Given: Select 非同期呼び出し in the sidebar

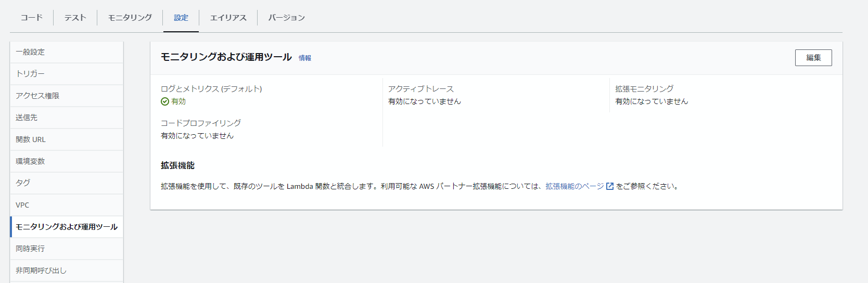Looking at the screenshot, I should pyautogui.click(x=67, y=271).
